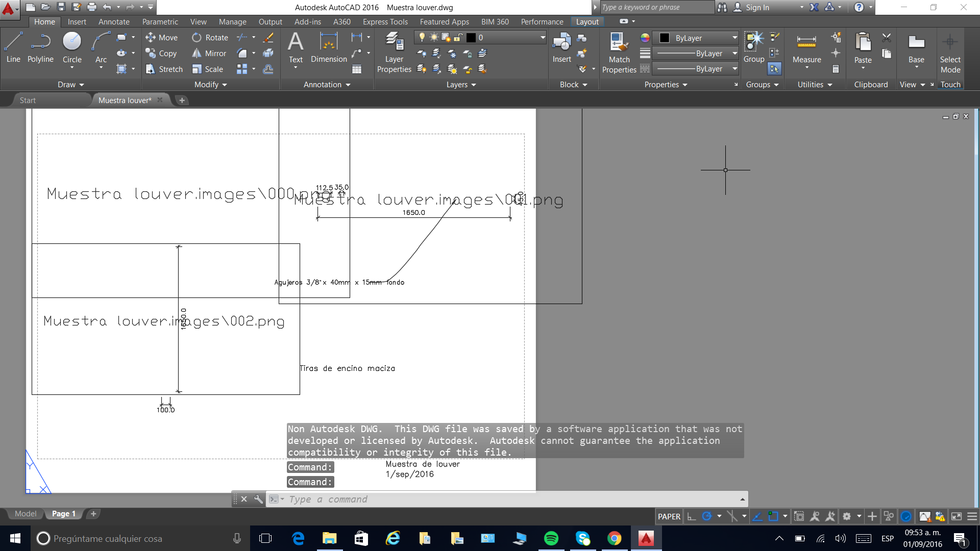Screen dimensions: 980x551
Task: Open the Annotate ribbon tab
Action: tap(114, 22)
